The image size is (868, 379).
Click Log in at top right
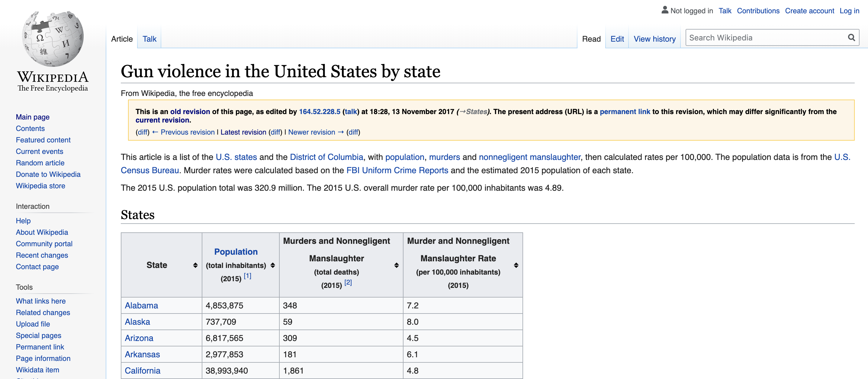849,11
